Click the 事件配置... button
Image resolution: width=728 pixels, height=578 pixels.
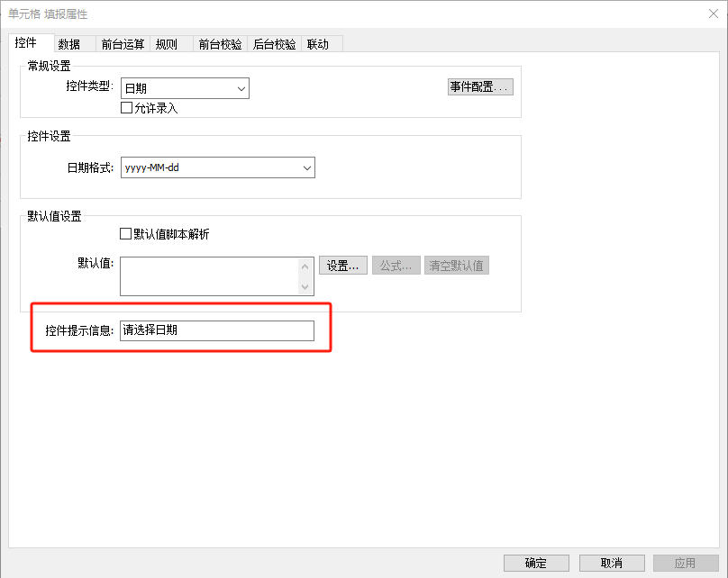(480, 87)
